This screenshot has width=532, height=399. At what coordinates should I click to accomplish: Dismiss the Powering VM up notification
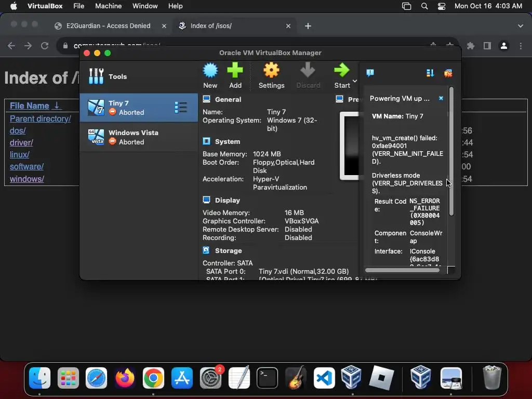pos(441,98)
